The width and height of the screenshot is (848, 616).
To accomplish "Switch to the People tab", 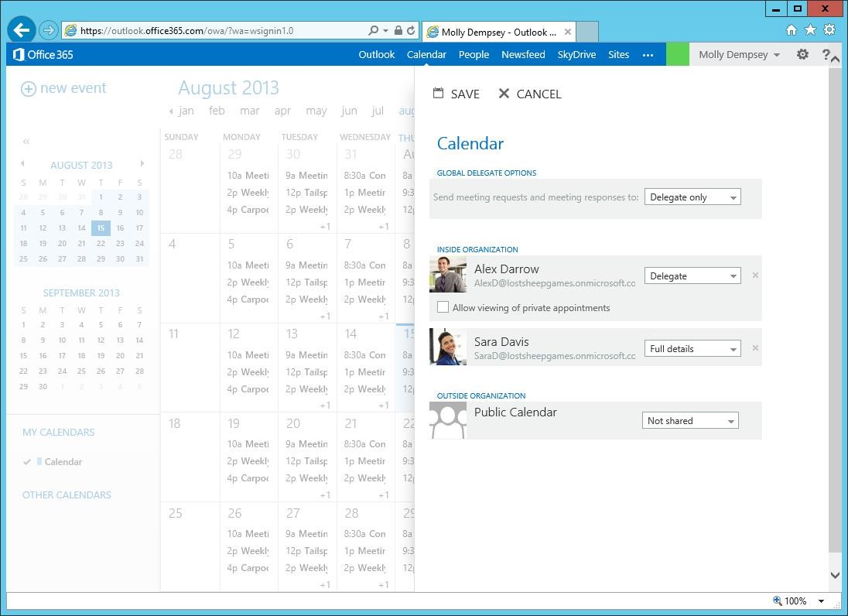I will tap(474, 54).
